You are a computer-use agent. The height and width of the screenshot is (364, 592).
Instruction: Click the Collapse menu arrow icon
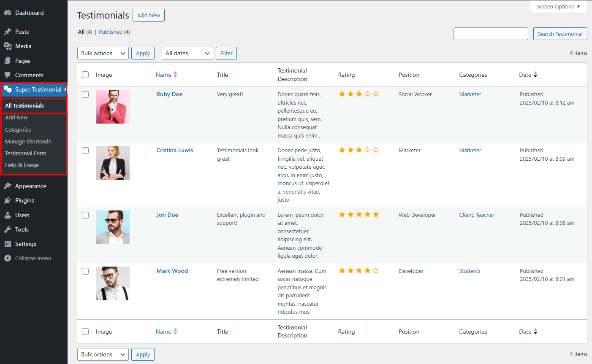click(x=8, y=258)
